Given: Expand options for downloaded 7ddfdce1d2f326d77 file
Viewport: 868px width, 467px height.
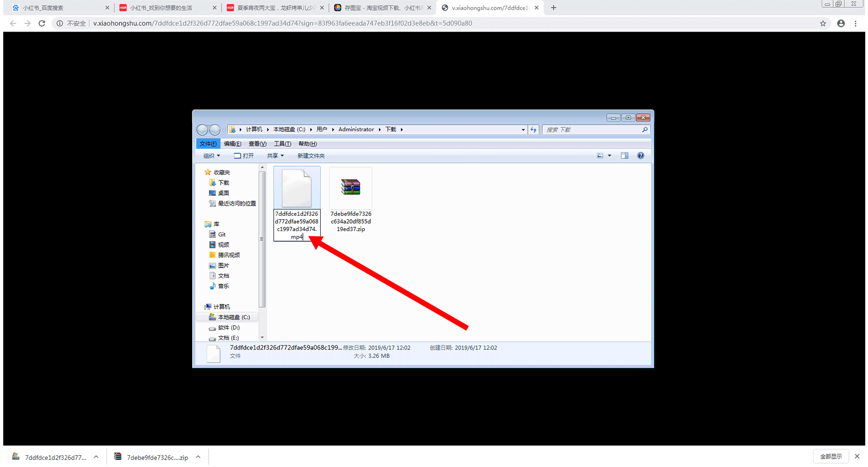Looking at the screenshot, I should tap(96, 457).
